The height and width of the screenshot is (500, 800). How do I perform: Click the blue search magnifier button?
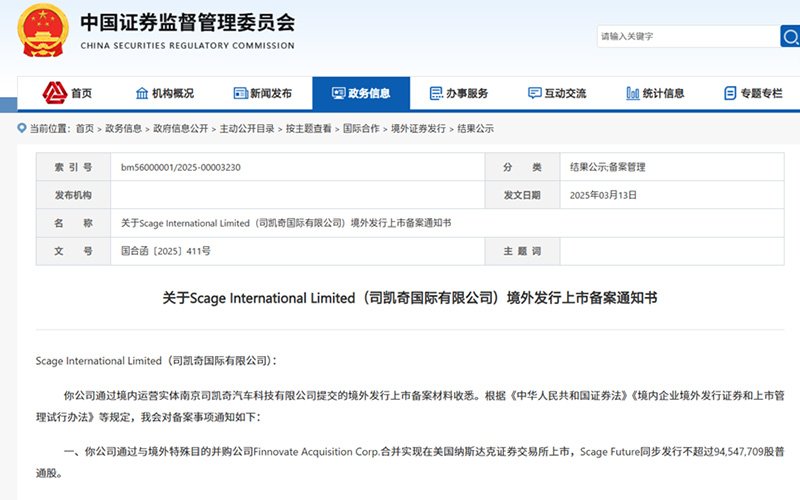[x=790, y=36]
